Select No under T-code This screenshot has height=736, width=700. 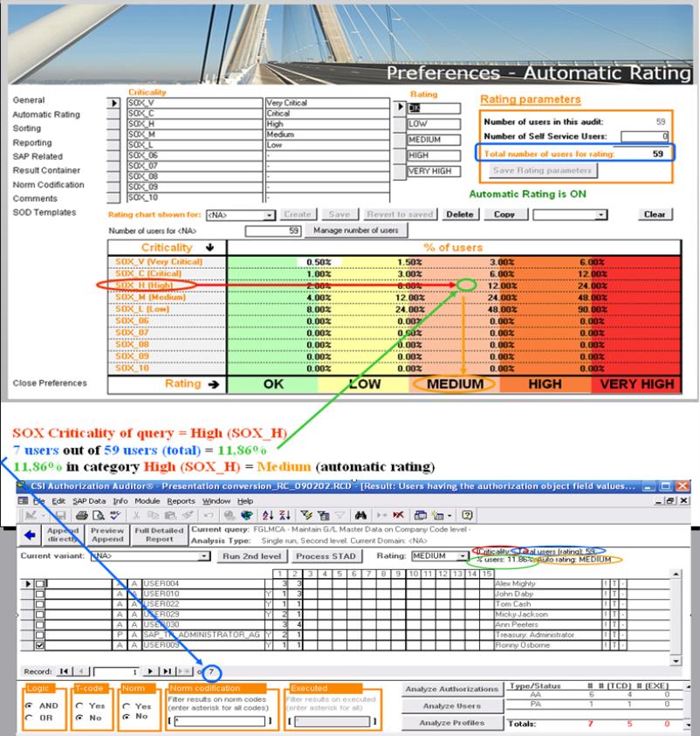(79, 718)
